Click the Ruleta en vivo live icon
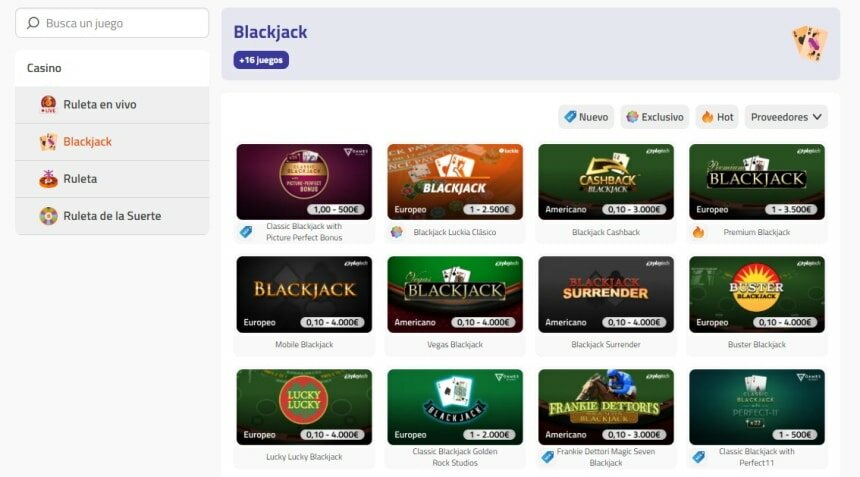860x477 pixels. tap(48, 105)
